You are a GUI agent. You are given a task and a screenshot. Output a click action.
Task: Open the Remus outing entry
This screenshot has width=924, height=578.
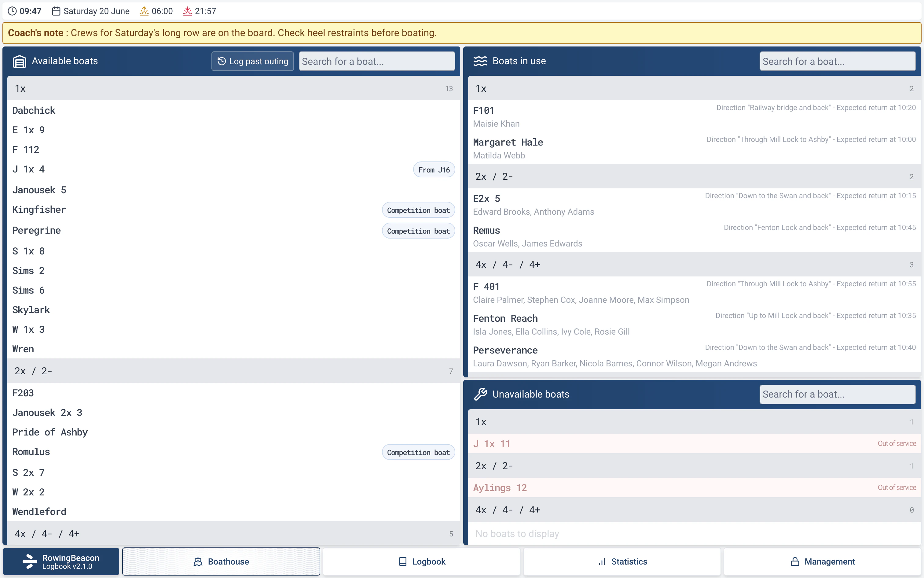coord(695,236)
